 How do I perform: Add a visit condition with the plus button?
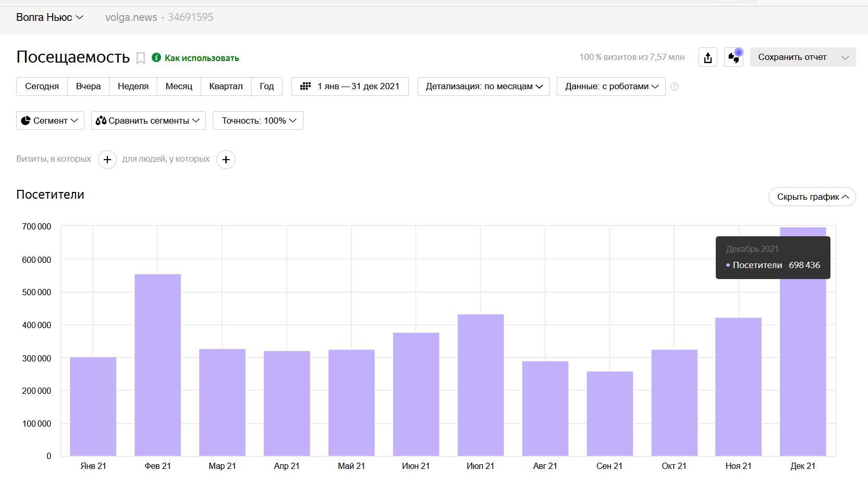coord(107,160)
